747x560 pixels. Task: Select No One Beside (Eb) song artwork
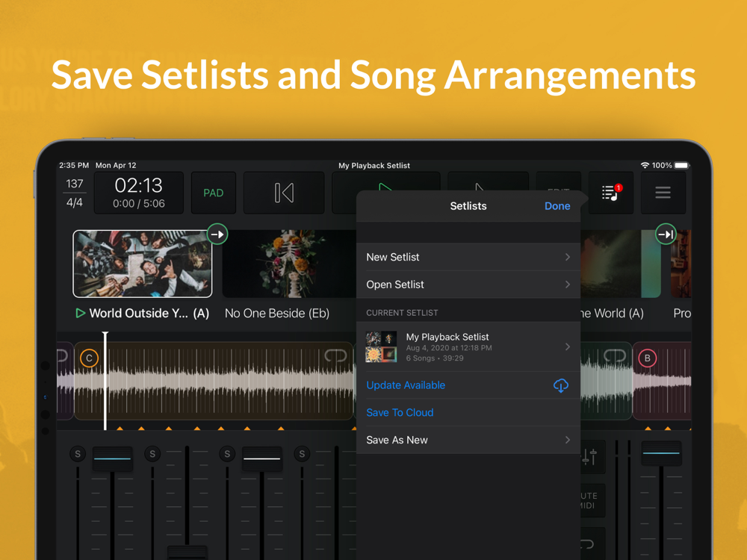(289, 264)
